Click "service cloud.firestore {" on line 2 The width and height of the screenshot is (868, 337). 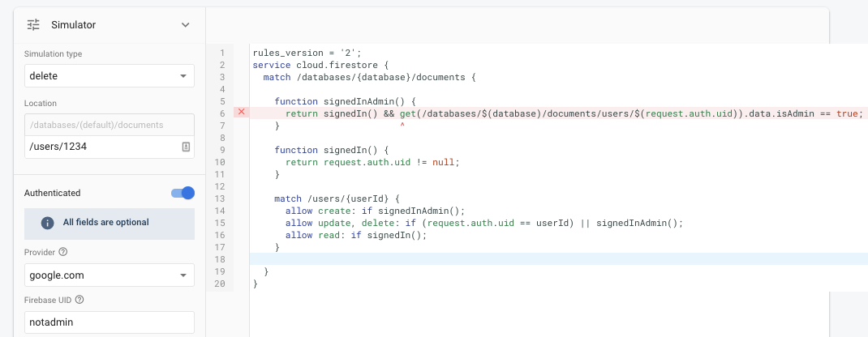[321, 65]
